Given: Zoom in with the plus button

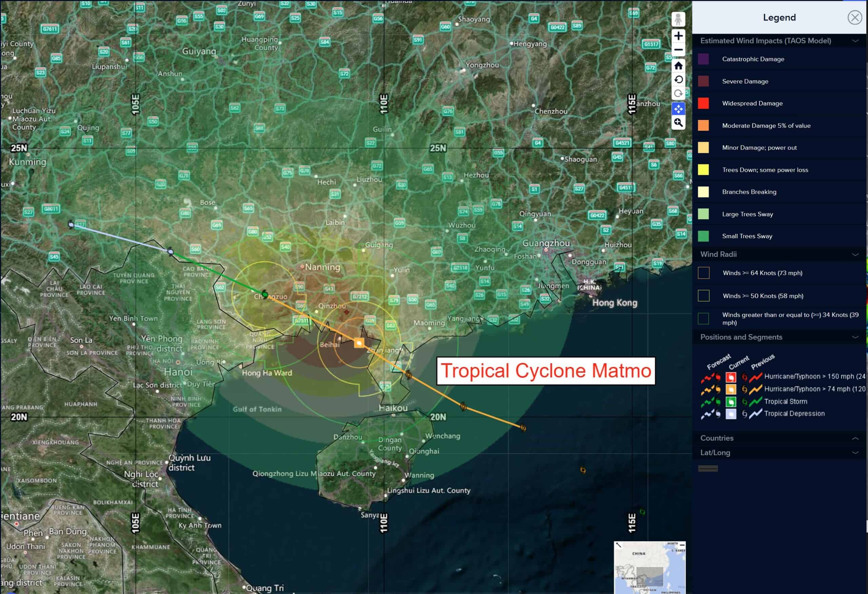Looking at the screenshot, I should [x=678, y=36].
